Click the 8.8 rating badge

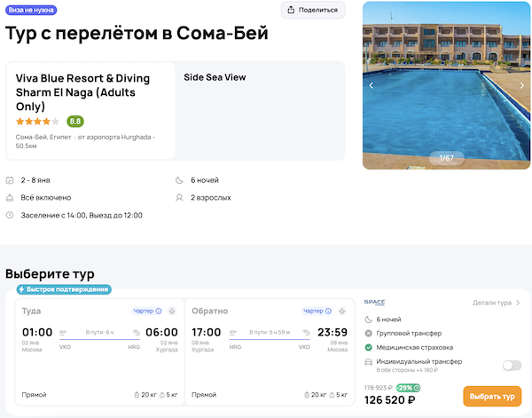coord(75,121)
